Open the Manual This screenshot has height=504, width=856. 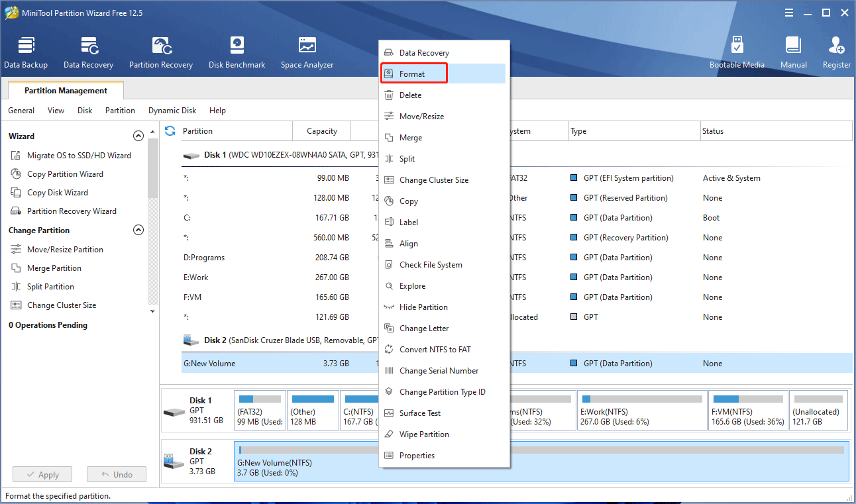(793, 53)
